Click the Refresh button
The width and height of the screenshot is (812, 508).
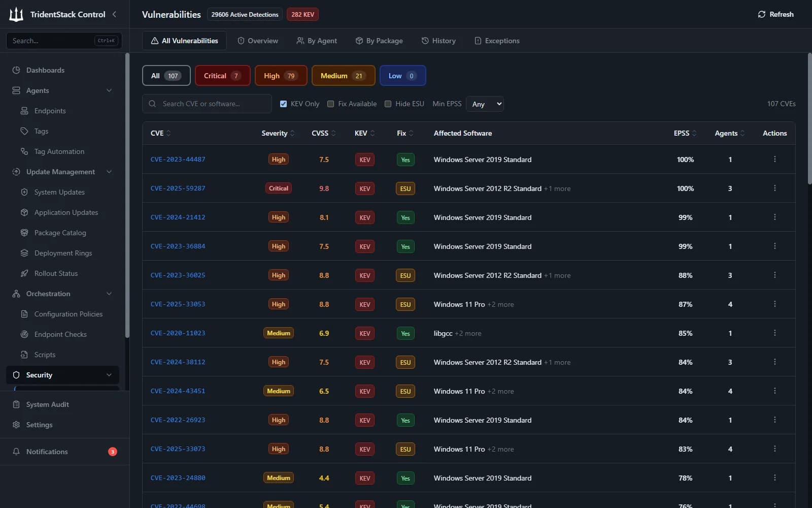click(x=775, y=14)
